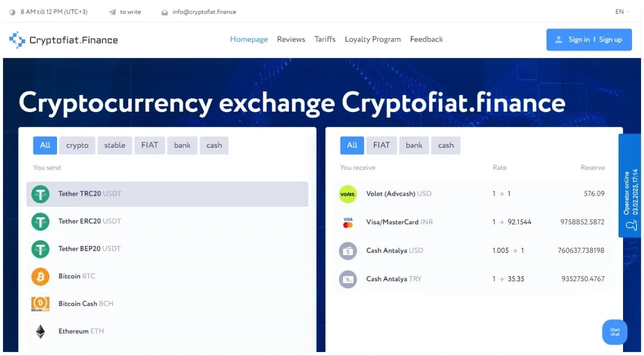The image size is (644, 356).
Task: Choose Ethereum ETH label to send
Action: [x=81, y=331]
